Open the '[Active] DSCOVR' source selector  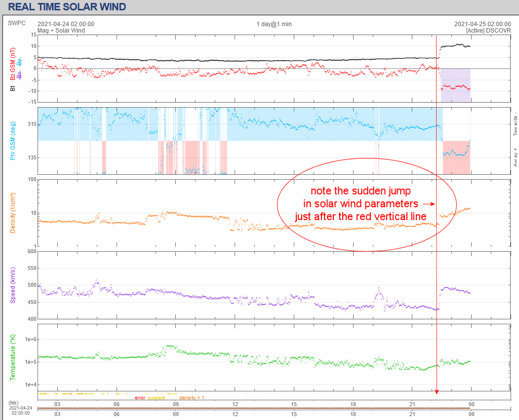pyautogui.click(x=488, y=31)
